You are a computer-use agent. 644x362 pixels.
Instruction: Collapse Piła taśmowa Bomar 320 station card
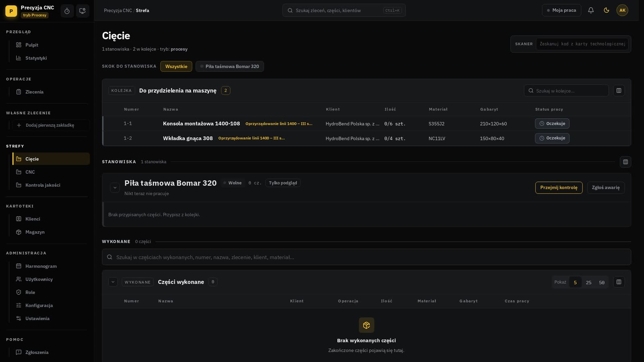115,187
